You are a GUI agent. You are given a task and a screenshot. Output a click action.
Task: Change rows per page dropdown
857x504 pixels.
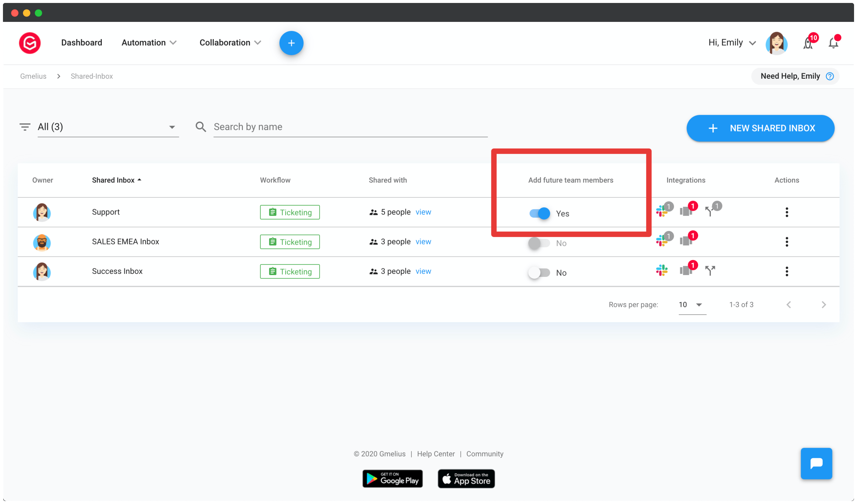pyautogui.click(x=692, y=305)
